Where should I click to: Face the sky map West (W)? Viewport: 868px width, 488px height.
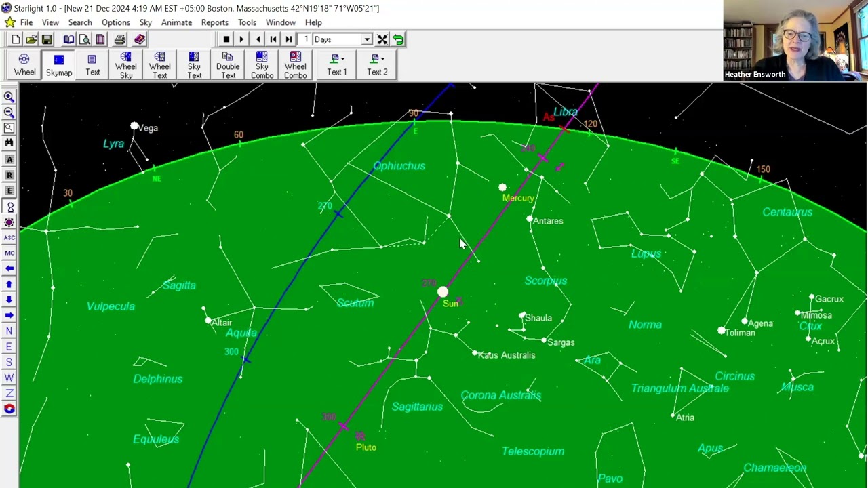[9, 378]
